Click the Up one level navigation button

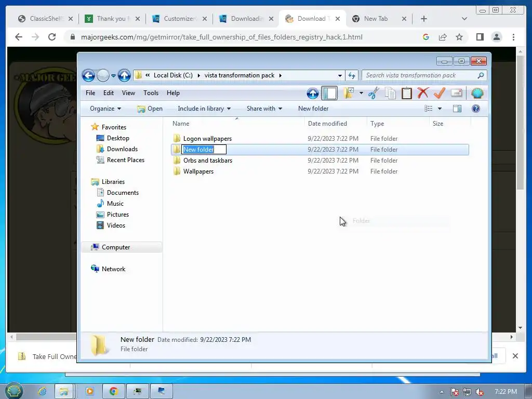tap(124, 75)
